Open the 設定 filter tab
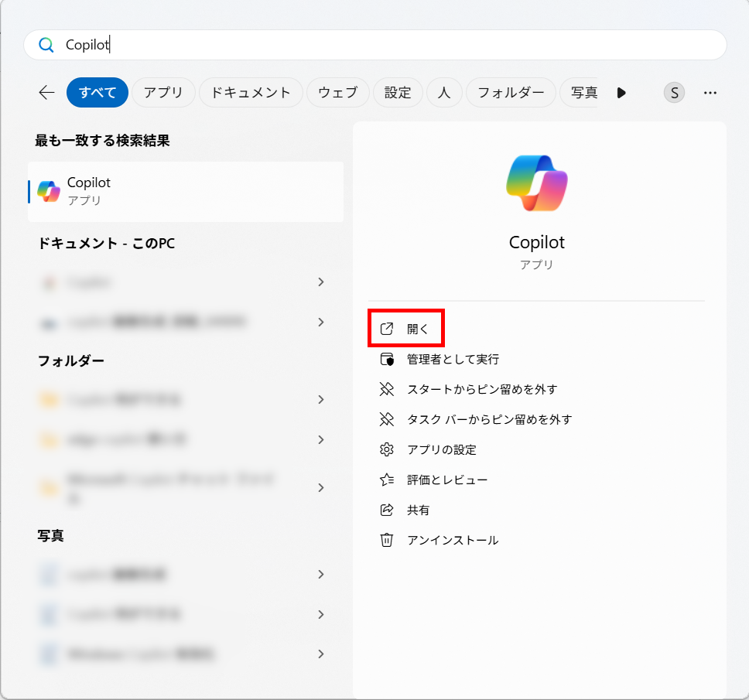This screenshot has width=749, height=700. tap(398, 92)
